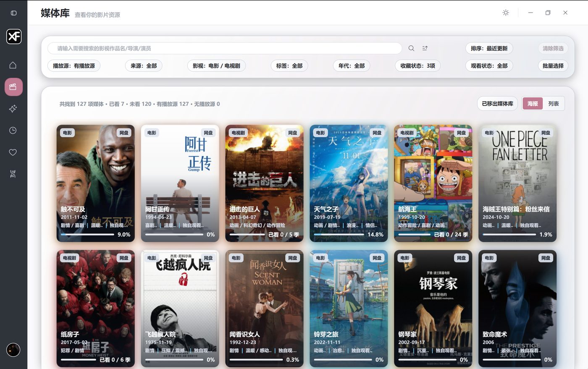Open the 铃芽之旅 movie poster

[x=349, y=309]
